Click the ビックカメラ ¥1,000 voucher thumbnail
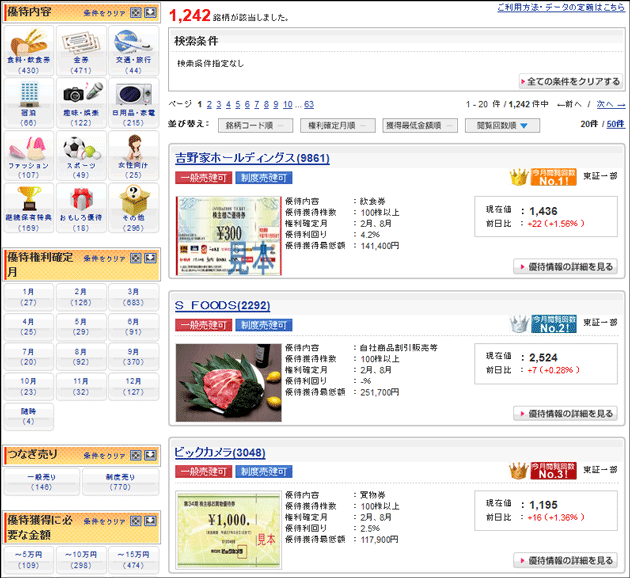Image resolution: width=630 pixels, height=578 pixels. click(x=229, y=530)
